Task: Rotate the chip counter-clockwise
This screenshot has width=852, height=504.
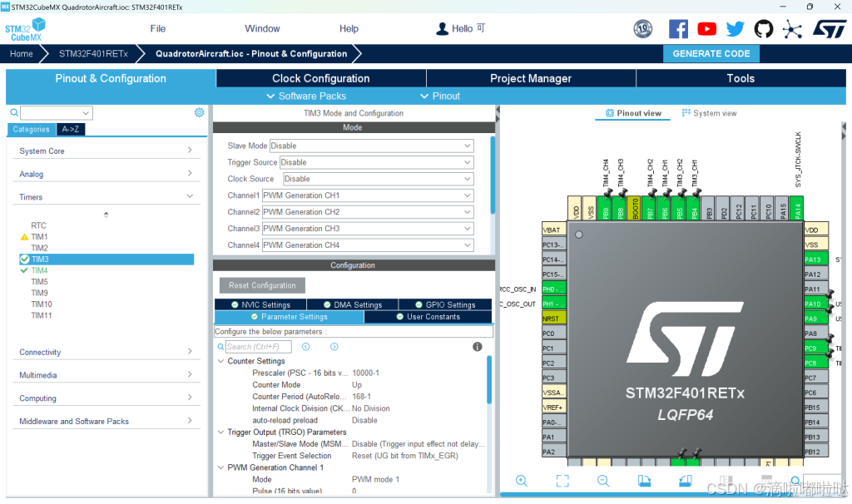Action: click(686, 481)
